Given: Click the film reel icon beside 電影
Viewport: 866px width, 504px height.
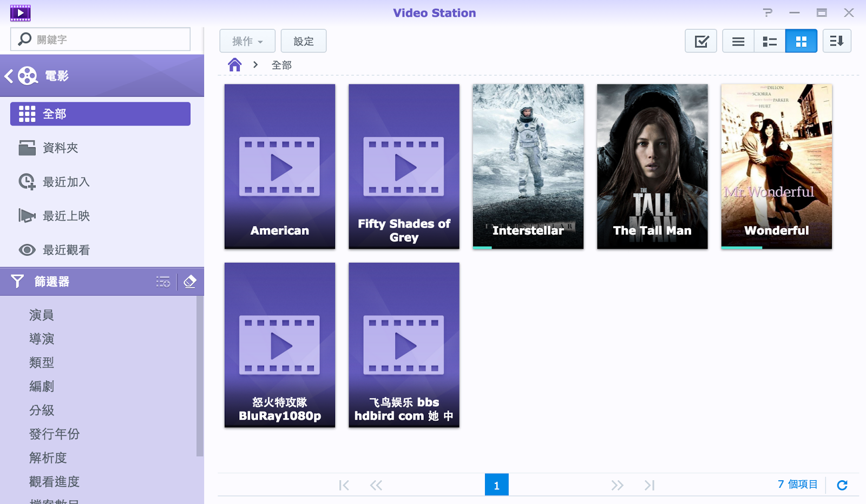Looking at the screenshot, I should point(28,76).
